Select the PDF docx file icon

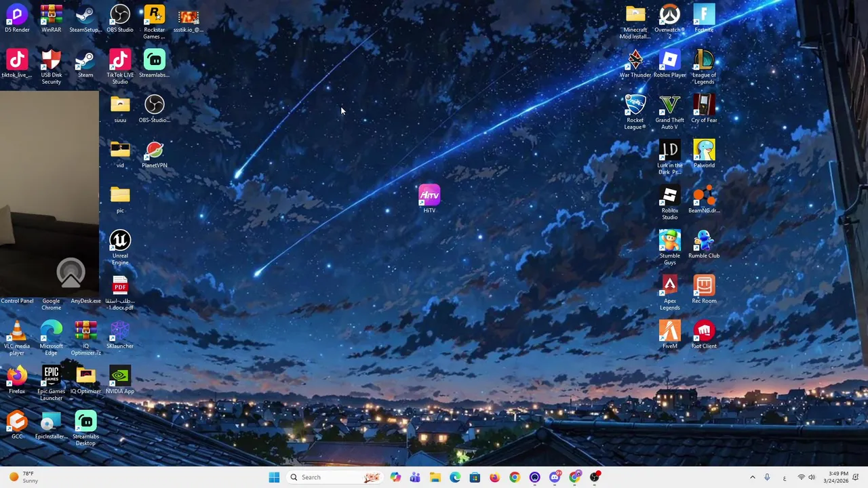tap(120, 293)
